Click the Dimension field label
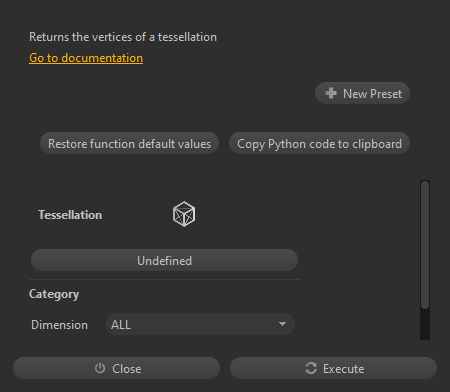The image size is (450, 392). point(59,325)
